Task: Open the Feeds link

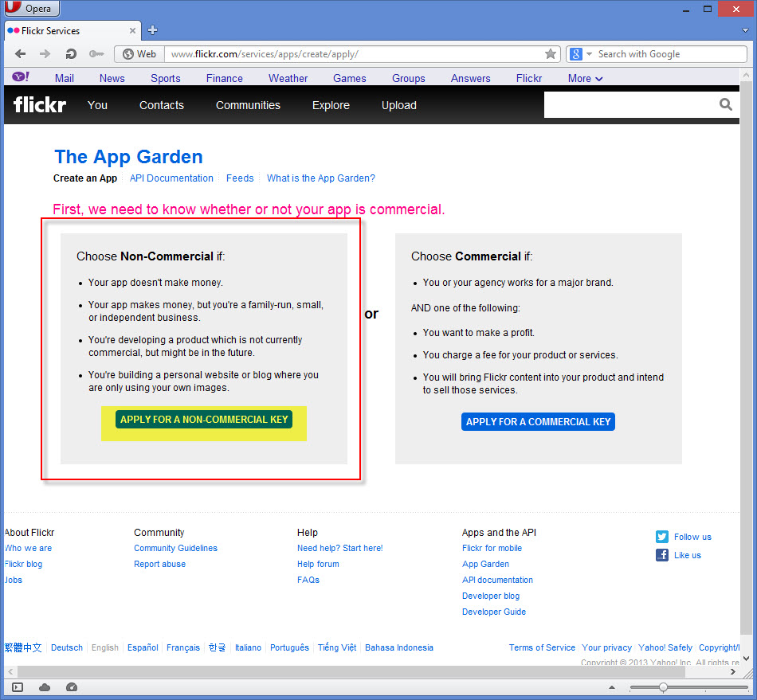Action: pos(240,178)
